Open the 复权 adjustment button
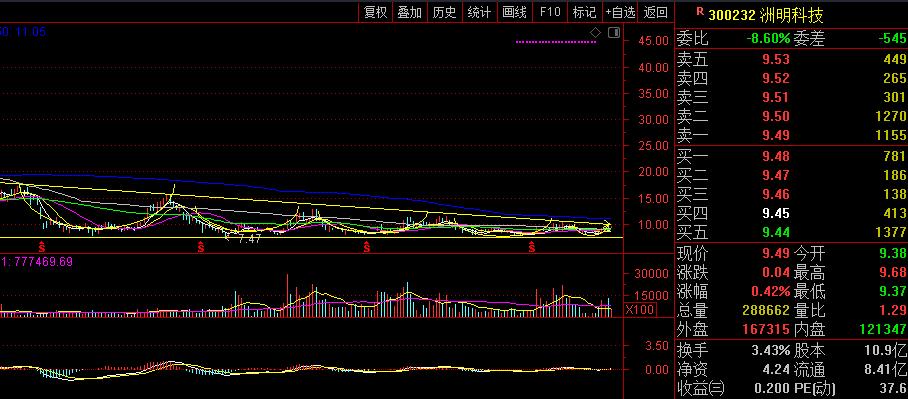Screen dimensions: 908x399 click(375, 12)
